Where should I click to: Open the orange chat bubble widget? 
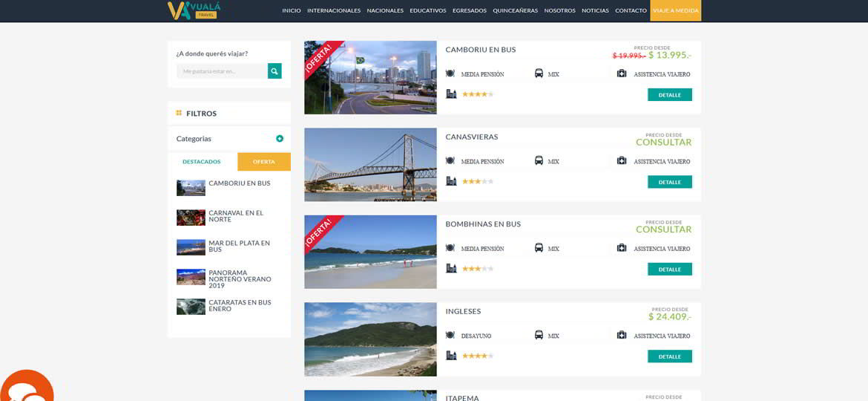point(27,386)
